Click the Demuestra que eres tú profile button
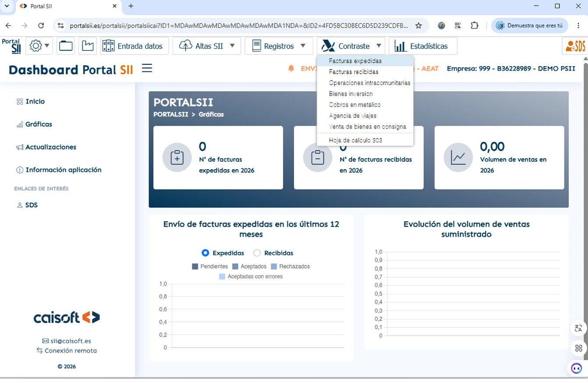 click(530, 25)
